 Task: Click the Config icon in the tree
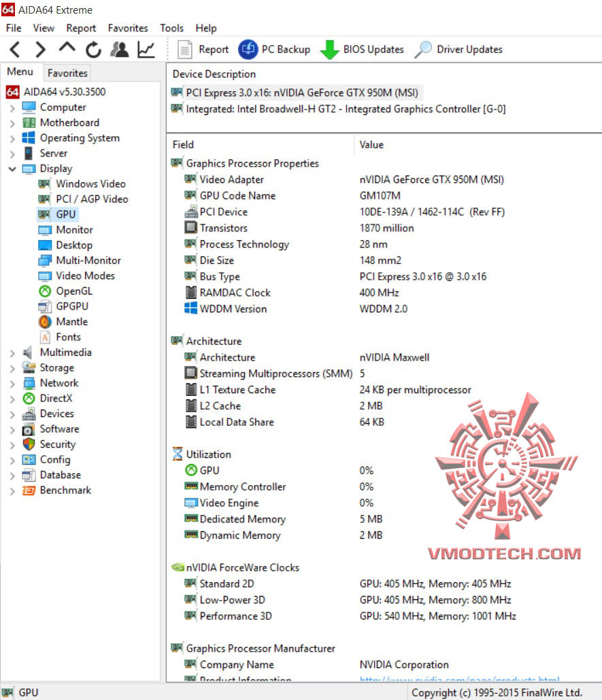[29, 460]
